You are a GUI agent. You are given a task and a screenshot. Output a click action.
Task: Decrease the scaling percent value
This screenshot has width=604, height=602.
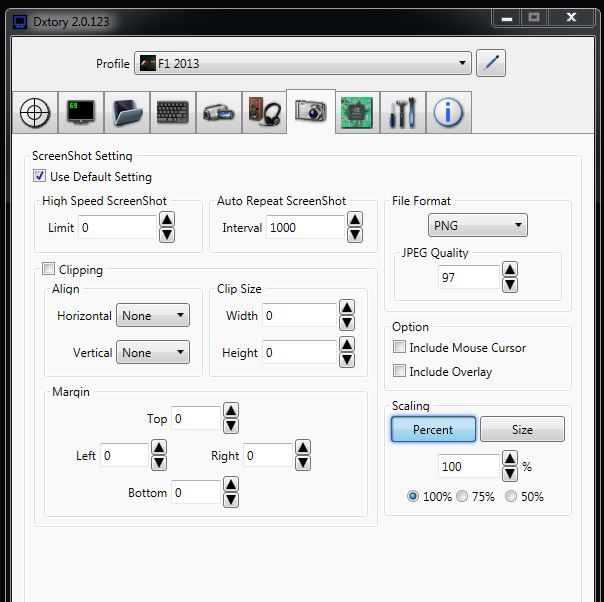point(510,474)
